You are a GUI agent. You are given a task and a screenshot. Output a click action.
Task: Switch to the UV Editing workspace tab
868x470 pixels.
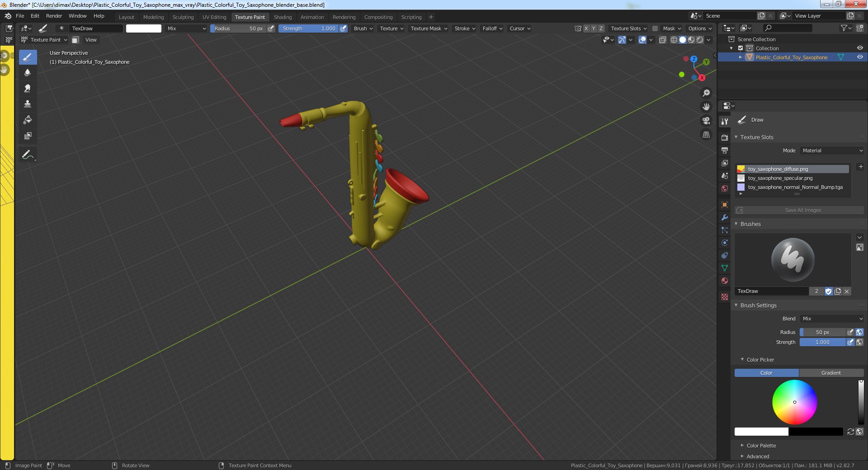pos(214,17)
